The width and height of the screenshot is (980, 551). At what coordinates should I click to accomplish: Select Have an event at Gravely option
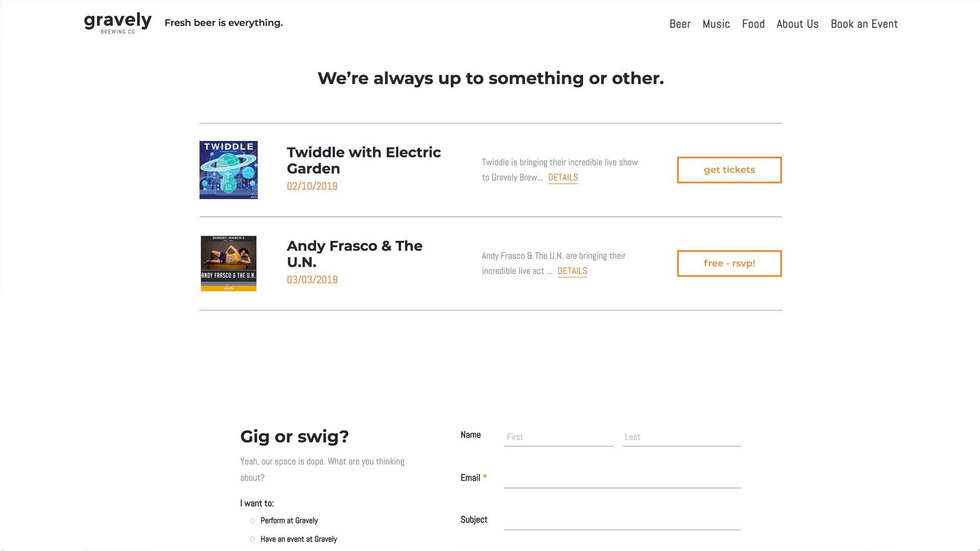252,539
